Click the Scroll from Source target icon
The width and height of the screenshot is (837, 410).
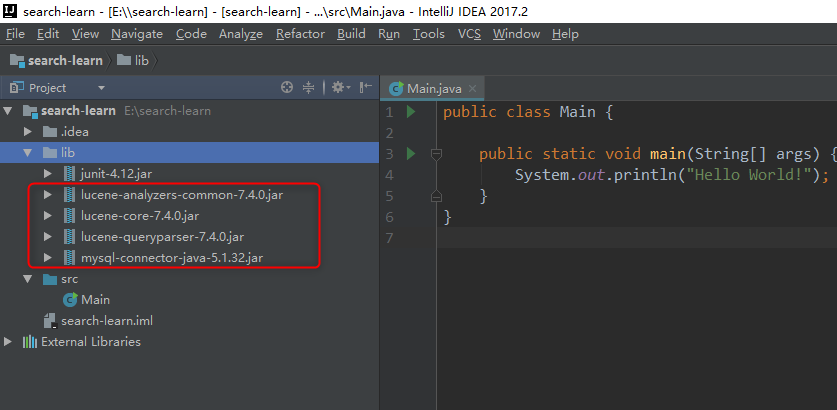coord(287,88)
